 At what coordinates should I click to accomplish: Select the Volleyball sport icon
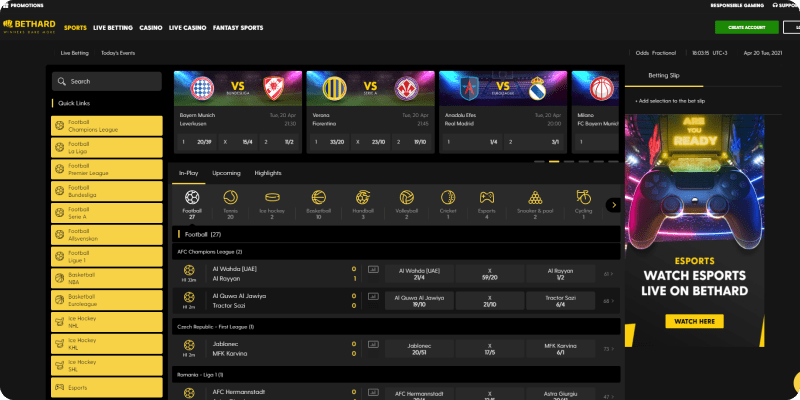[x=406, y=198]
